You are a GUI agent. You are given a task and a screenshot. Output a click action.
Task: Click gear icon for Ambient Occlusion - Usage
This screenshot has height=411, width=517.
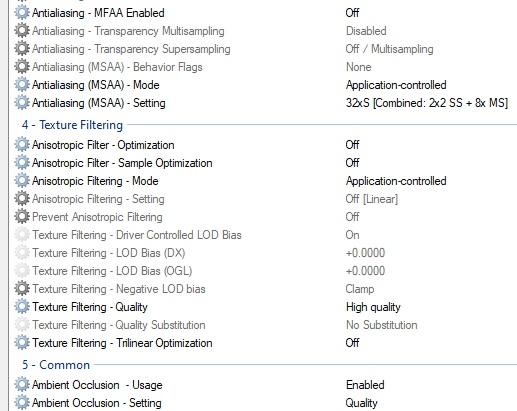tap(22, 385)
